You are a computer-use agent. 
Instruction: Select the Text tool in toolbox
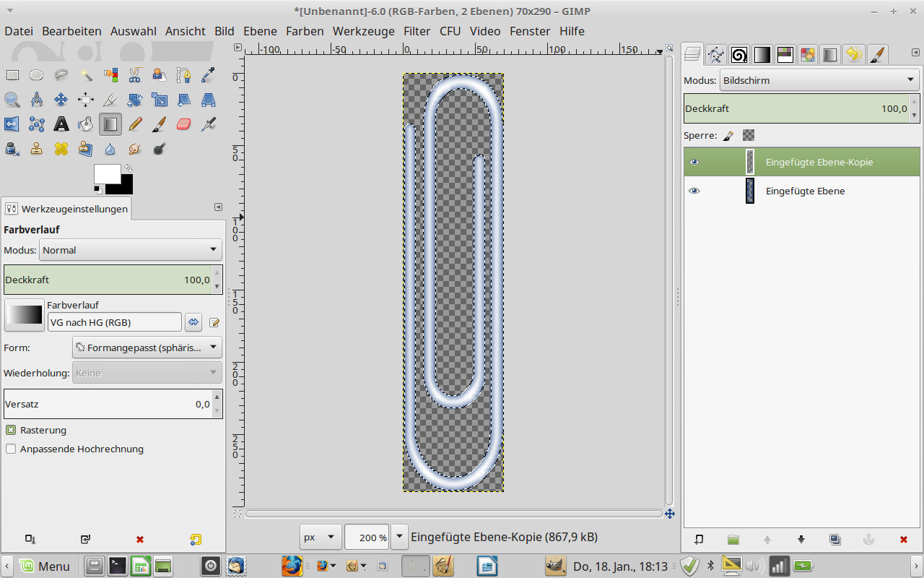point(61,124)
